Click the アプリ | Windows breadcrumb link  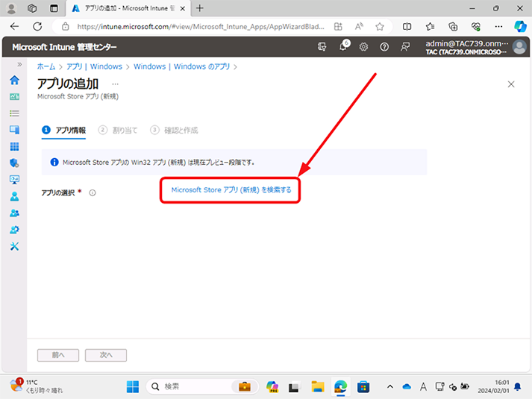coord(94,66)
